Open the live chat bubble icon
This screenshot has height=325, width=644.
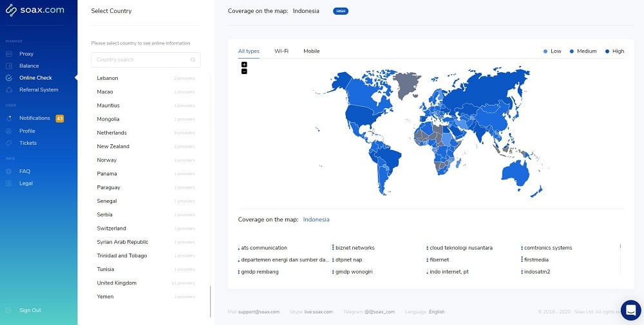[x=631, y=310]
